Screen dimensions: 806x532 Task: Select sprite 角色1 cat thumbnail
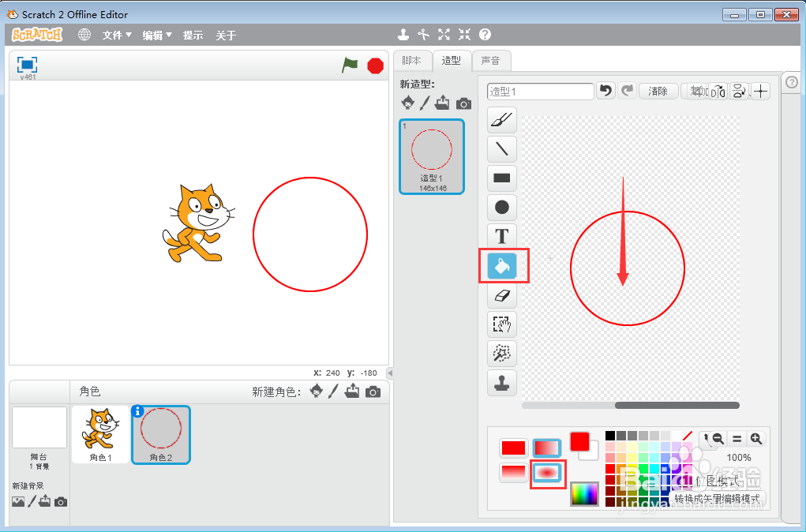[x=101, y=434]
